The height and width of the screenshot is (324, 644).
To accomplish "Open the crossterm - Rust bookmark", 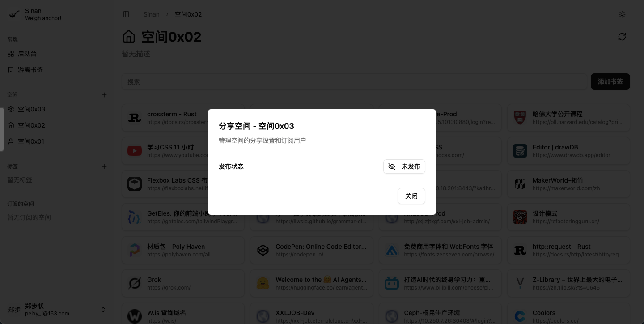I will pyautogui.click(x=183, y=118).
